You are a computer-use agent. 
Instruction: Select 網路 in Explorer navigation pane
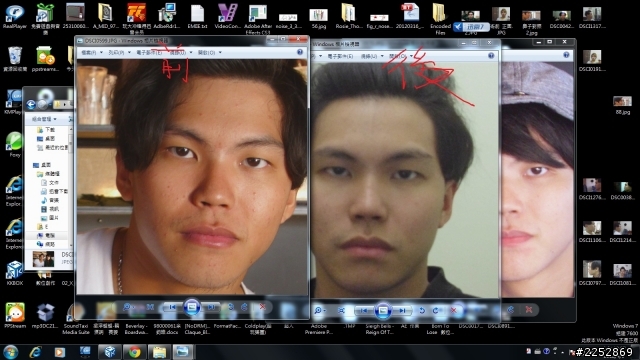pyautogui.click(x=46, y=244)
